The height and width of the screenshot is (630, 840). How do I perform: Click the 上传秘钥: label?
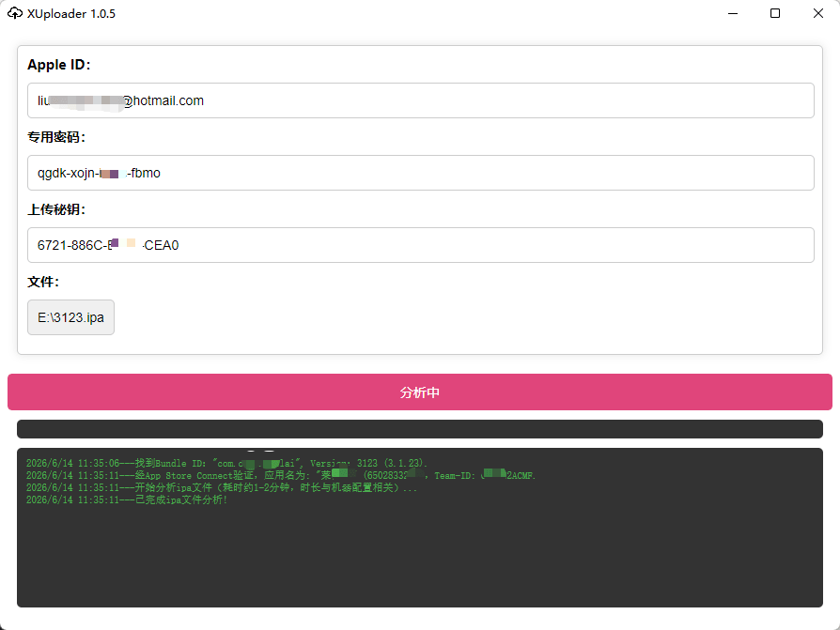coord(56,209)
